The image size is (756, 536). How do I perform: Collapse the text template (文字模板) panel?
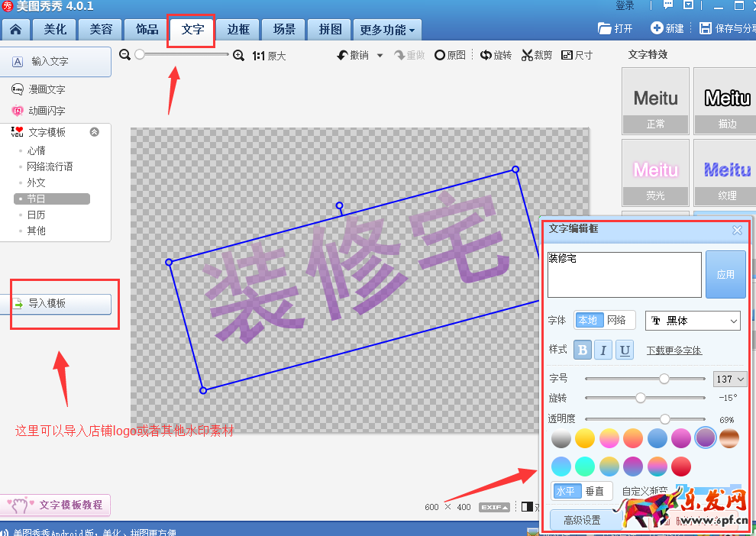coord(94,131)
